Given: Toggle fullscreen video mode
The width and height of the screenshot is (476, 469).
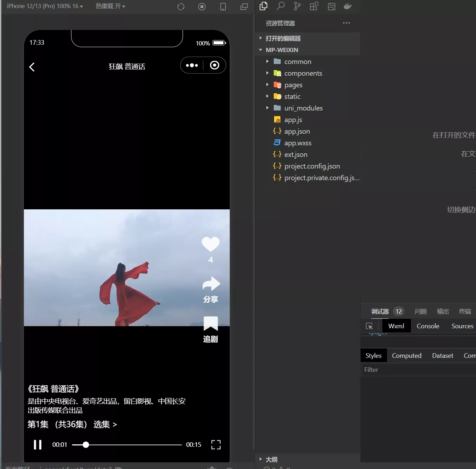Looking at the screenshot, I should coord(216,445).
